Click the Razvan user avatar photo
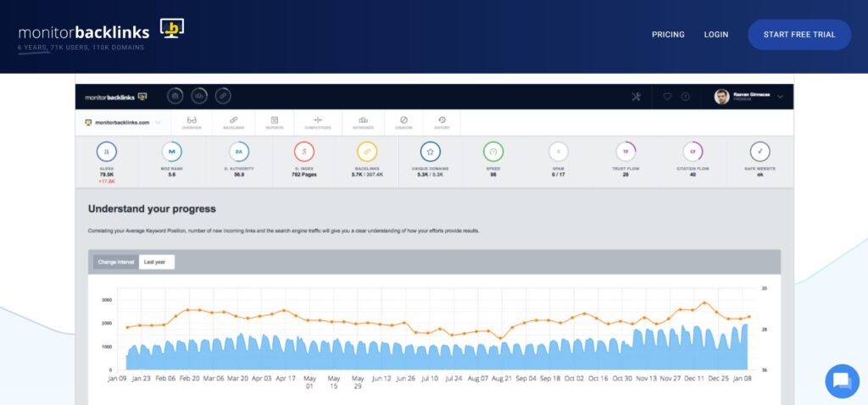Viewport: 868px width, 405px height. click(722, 97)
